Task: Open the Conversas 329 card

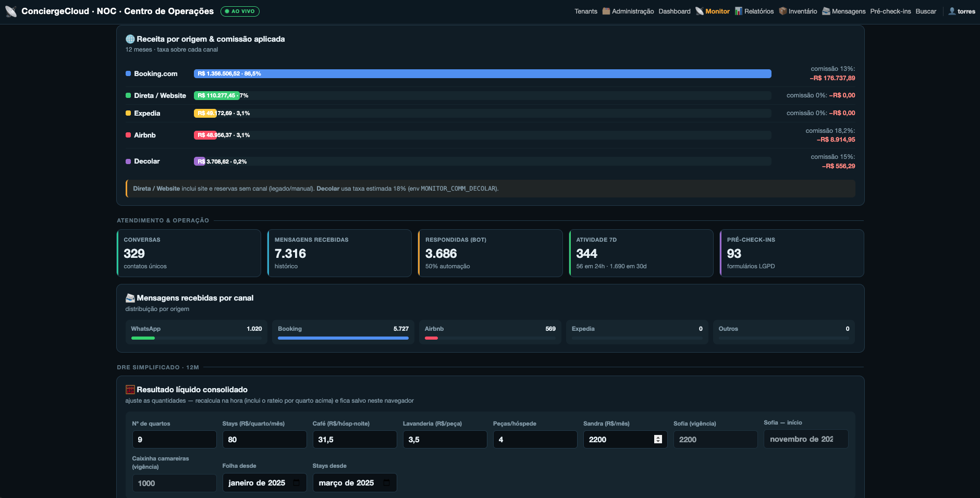Action: (x=189, y=253)
